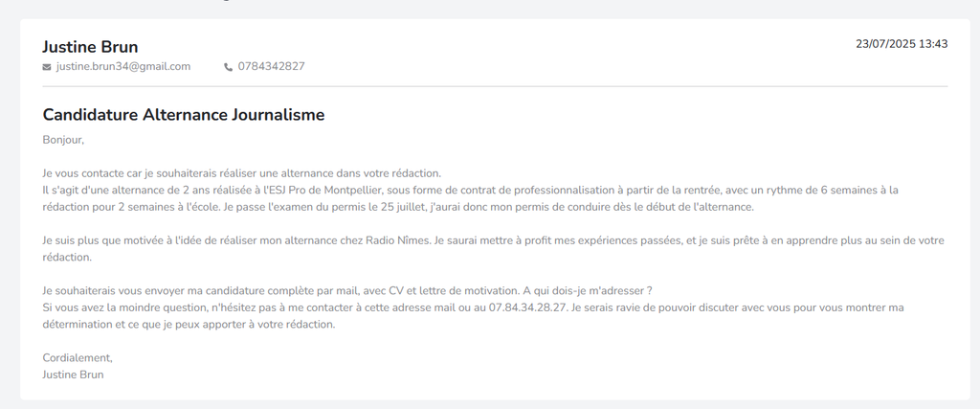Click the divider line under contact details

pyautogui.click(x=495, y=86)
